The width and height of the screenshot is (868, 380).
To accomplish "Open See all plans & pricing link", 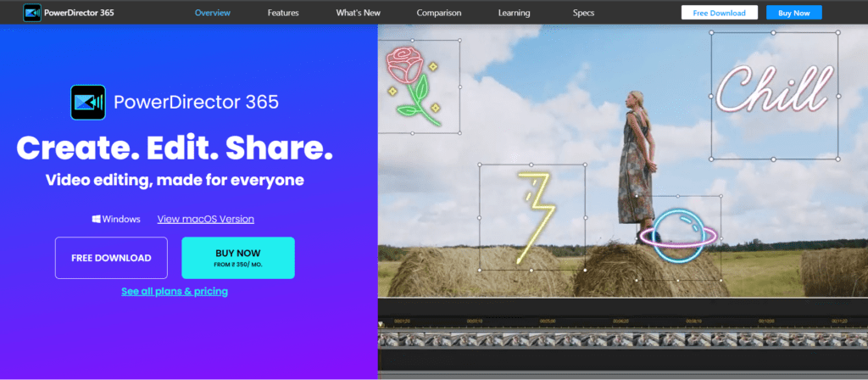I will (x=175, y=292).
